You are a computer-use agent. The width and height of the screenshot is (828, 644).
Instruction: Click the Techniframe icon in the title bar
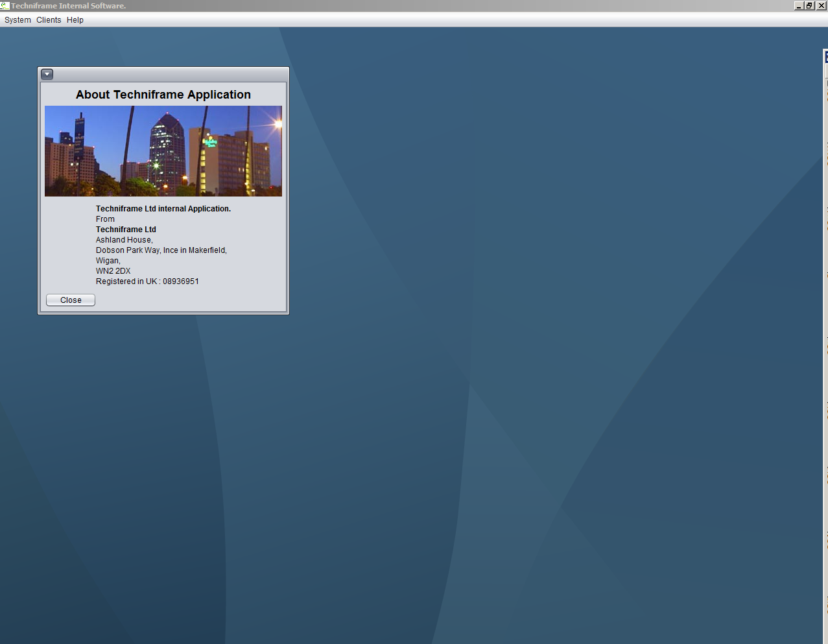5,5
